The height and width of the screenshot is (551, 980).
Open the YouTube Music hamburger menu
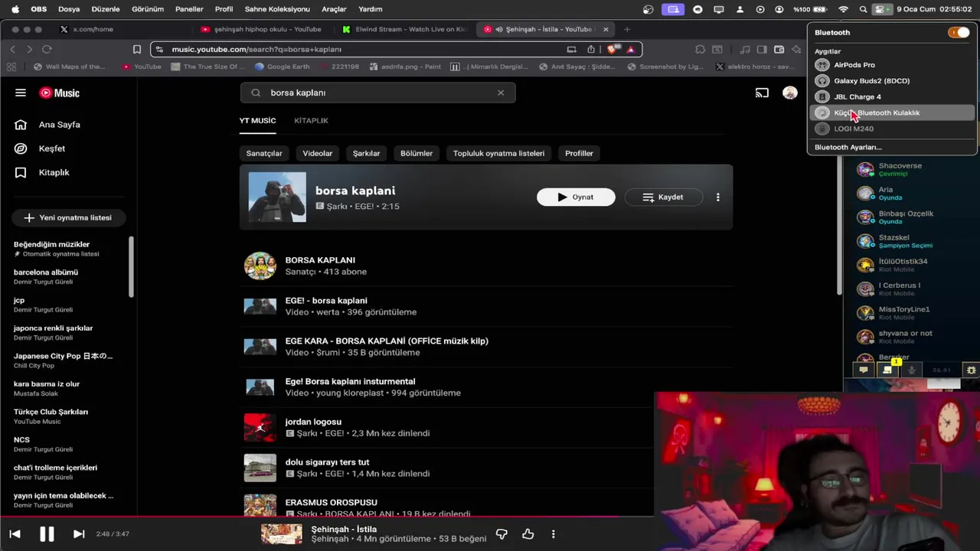click(x=21, y=93)
